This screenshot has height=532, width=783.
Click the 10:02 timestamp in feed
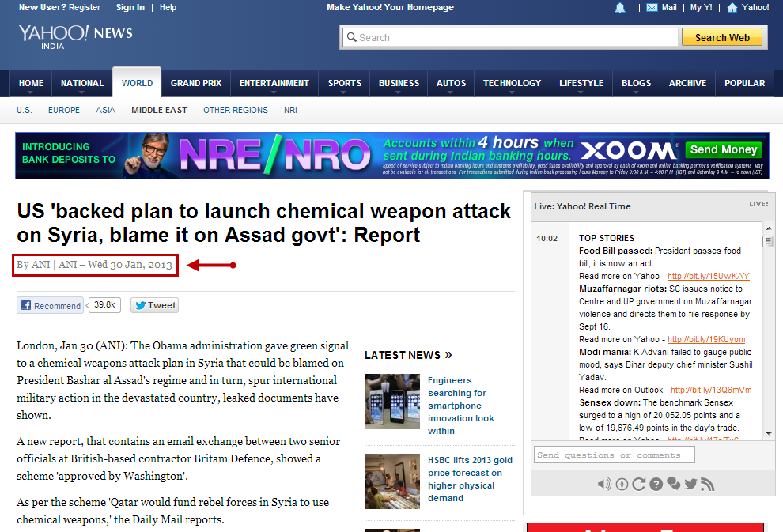(547, 239)
